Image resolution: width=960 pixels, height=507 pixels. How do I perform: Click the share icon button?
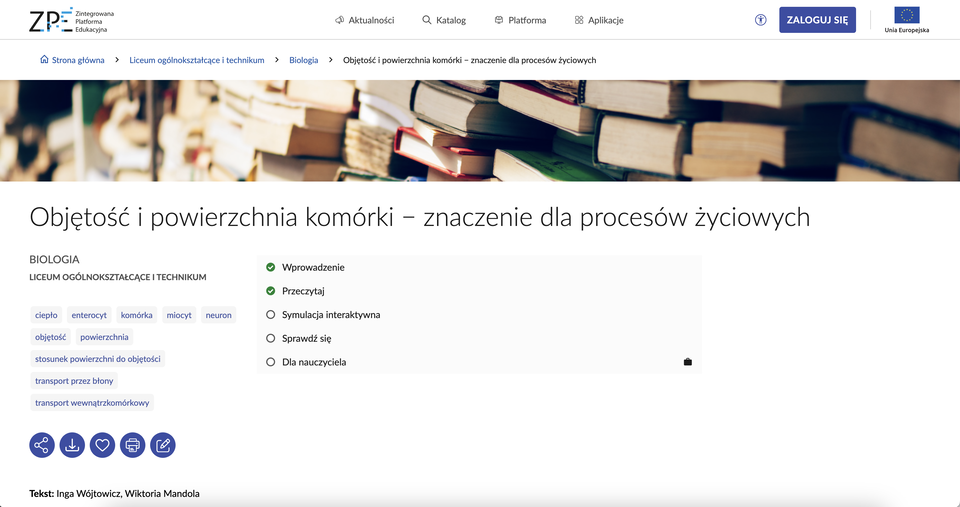(42, 445)
